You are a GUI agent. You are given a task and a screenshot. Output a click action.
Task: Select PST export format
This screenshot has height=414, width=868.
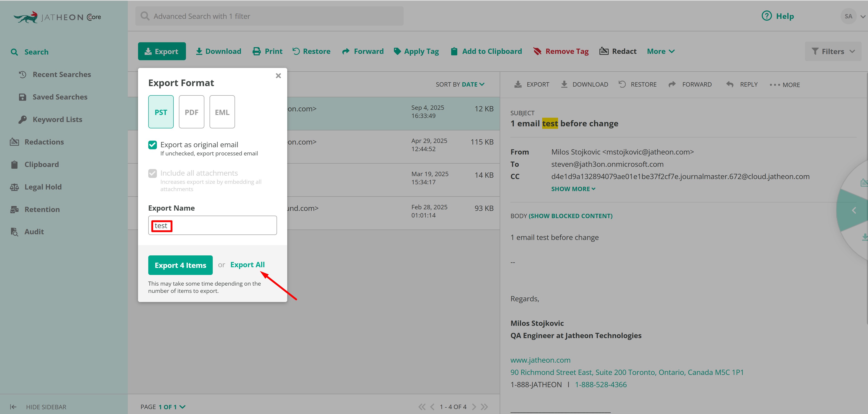point(161,112)
